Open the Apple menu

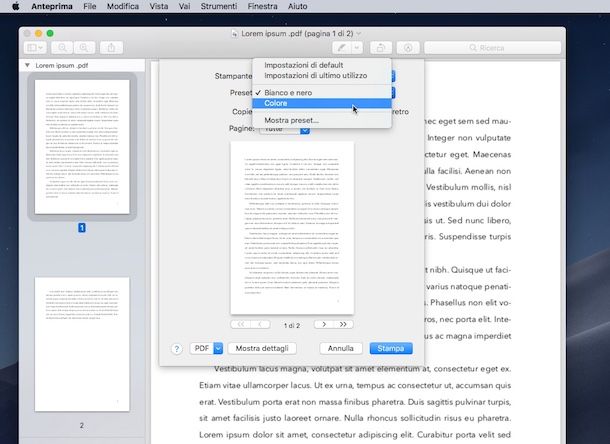tap(15, 6)
